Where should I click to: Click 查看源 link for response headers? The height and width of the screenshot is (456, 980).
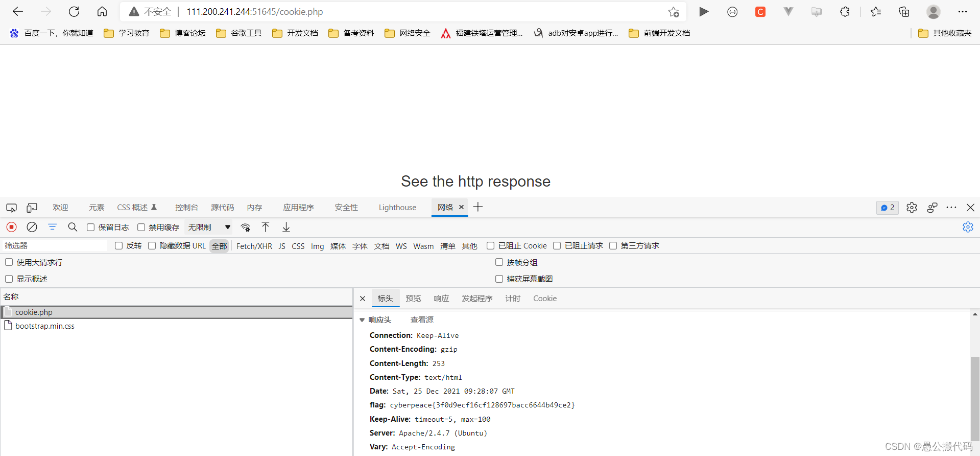422,320
